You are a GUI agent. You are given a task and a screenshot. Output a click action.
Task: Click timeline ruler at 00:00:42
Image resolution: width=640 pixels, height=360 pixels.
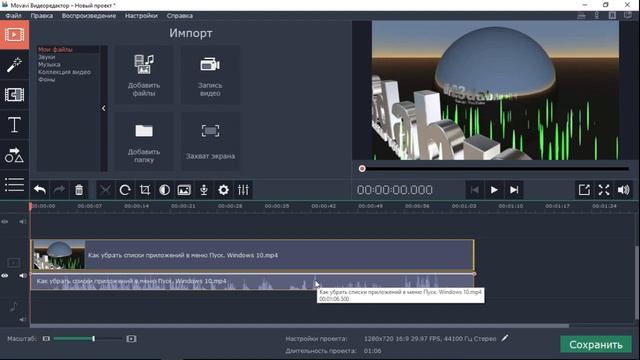[x=323, y=206]
